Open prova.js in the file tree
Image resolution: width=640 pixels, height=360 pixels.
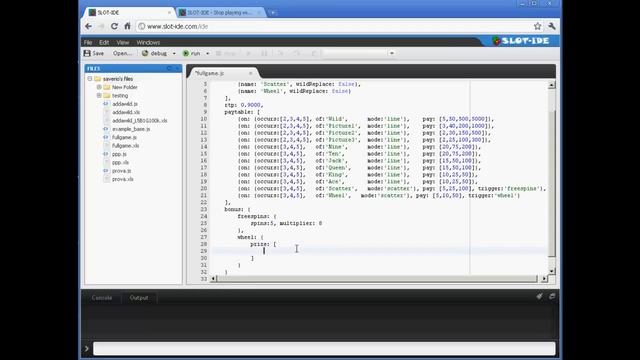coord(122,171)
